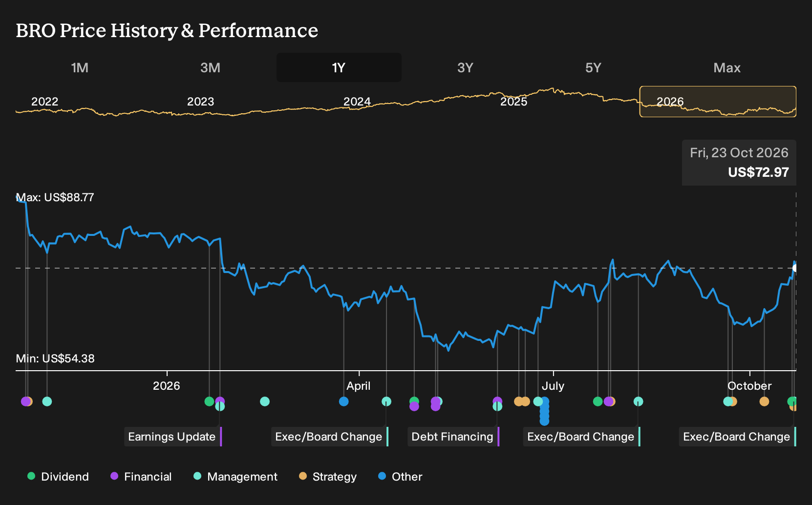Toggle the Dividend legend filter
Screen dimensions: 812x505
[58, 477]
